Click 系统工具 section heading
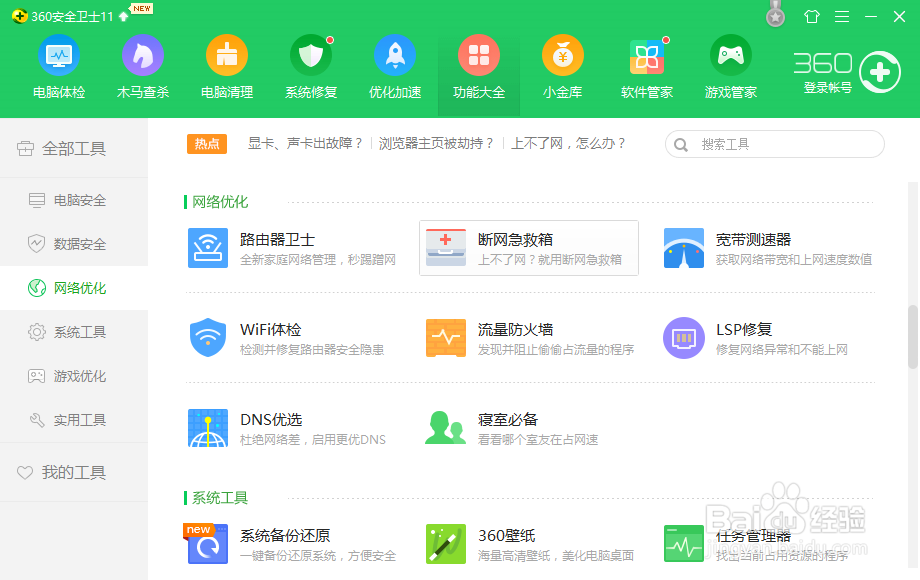This screenshot has height=580, width=920. tap(220, 498)
